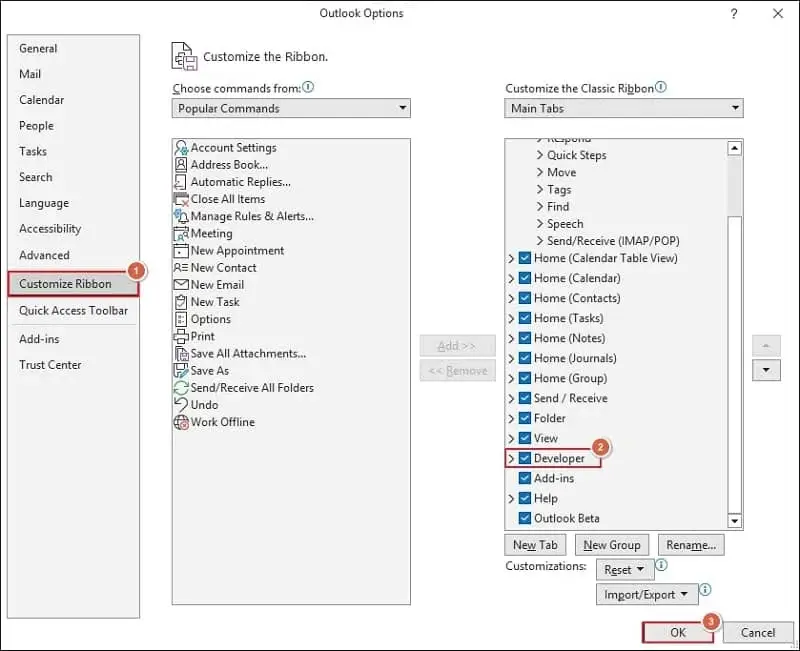Click the Automatic Replies command icon
800x651 pixels.
pos(183,182)
